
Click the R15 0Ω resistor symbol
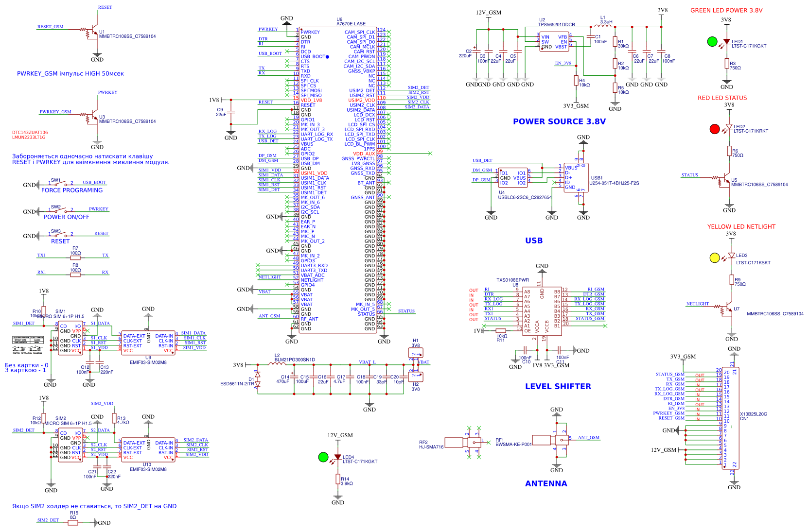tap(73, 522)
